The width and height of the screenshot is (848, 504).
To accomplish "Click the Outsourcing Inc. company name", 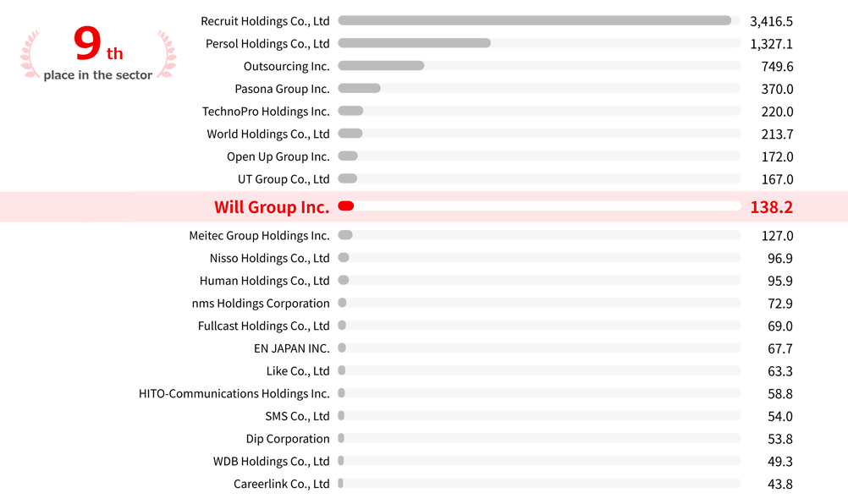I will click(x=287, y=67).
